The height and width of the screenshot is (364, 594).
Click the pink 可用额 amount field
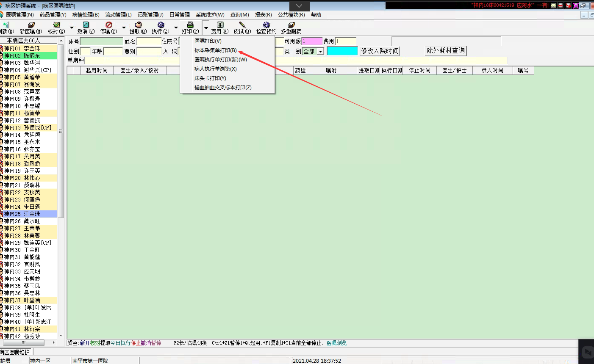[312, 41]
